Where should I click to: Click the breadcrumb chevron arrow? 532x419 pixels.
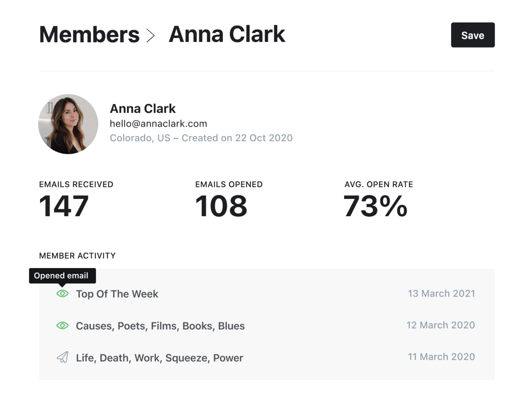[151, 36]
